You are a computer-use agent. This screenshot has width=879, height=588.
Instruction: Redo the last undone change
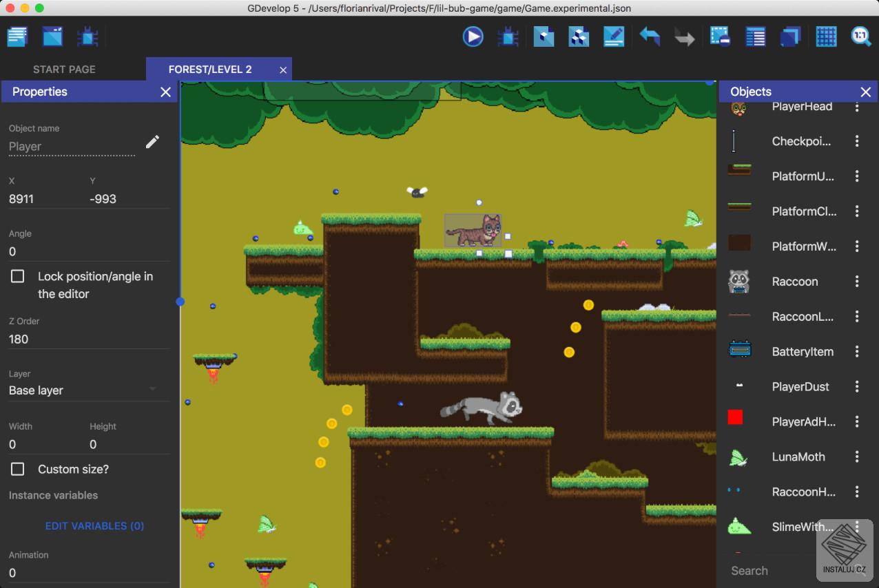685,36
